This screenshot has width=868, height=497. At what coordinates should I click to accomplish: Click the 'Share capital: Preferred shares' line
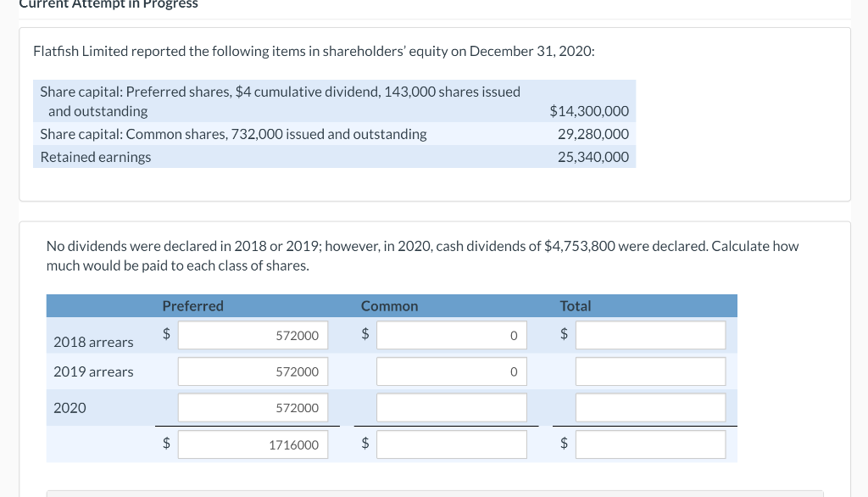pyautogui.click(x=280, y=101)
